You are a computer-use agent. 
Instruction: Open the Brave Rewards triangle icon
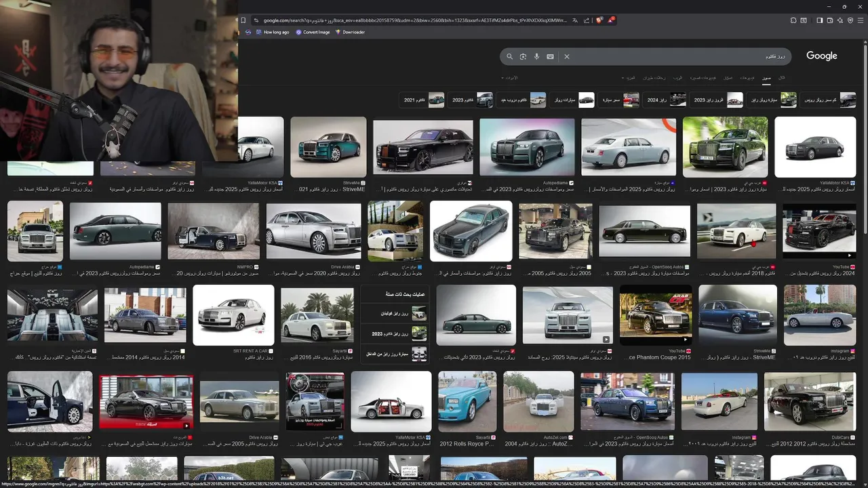click(610, 20)
